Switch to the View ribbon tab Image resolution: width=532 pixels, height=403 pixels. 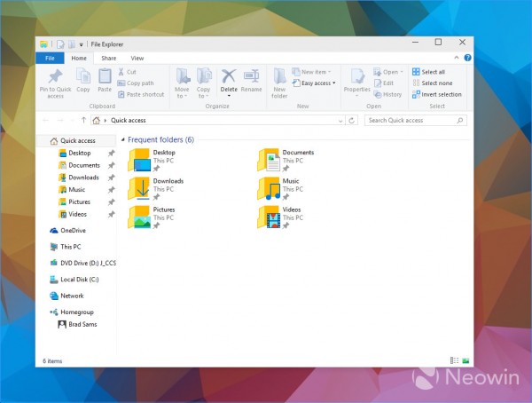click(x=137, y=59)
